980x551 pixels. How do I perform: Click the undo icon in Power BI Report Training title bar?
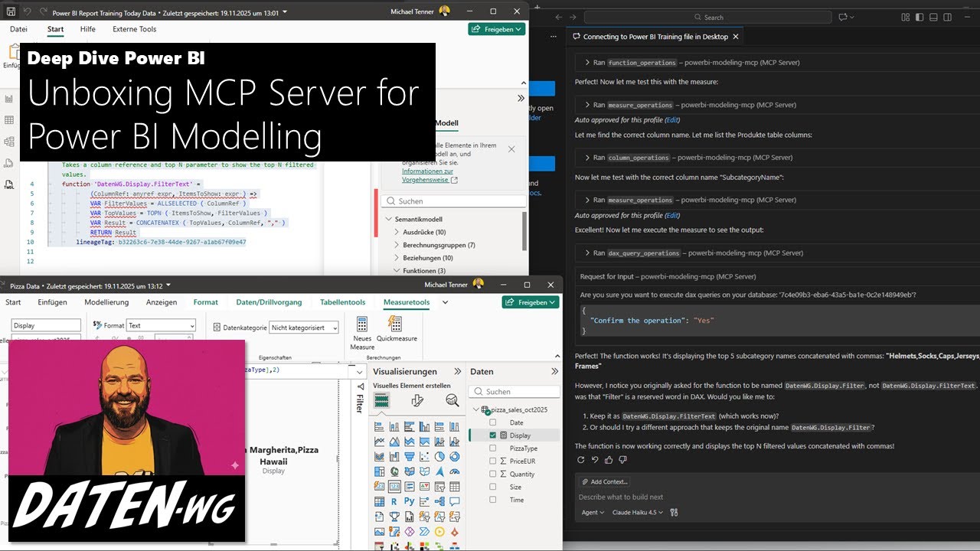coord(27,12)
